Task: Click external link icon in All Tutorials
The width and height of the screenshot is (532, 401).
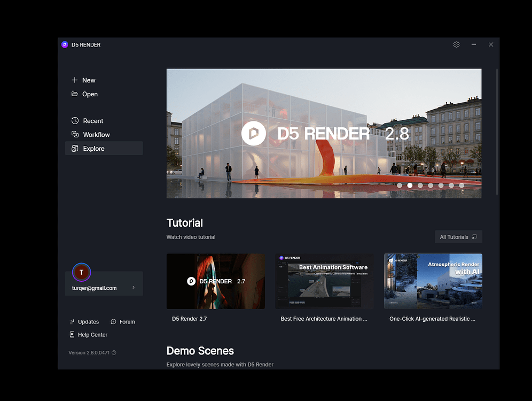Action: pos(474,237)
